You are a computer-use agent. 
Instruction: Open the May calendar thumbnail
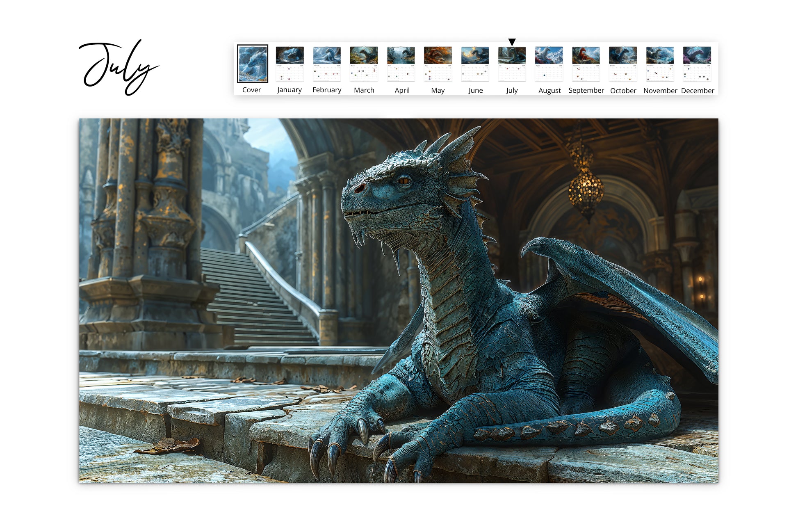pos(438,64)
